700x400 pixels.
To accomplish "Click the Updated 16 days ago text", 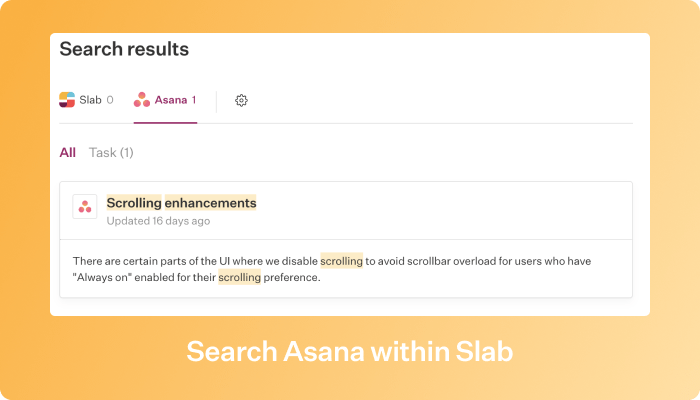I will pos(158,221).
